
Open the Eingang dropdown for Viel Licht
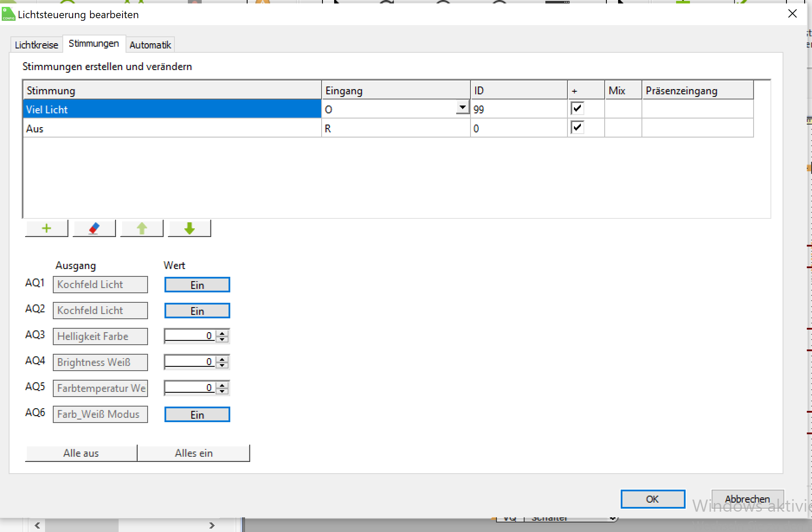[x=463, y=107]
